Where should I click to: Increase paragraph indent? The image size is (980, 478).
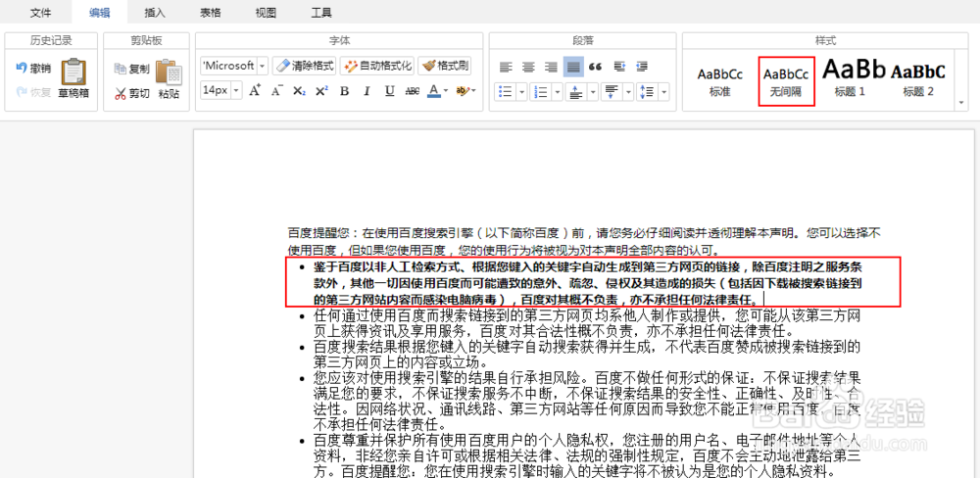[x=618, y=67]
